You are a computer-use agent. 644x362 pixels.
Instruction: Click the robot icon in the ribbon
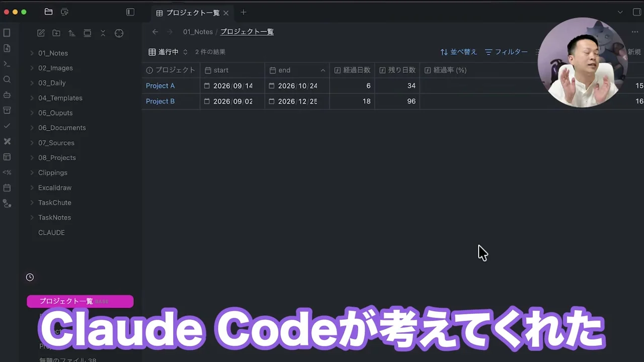tap(7, 95)
